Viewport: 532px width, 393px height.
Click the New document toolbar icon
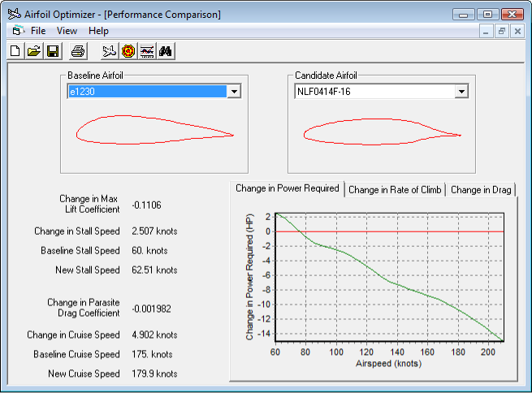pyautogui.click(x=15, y=51)
